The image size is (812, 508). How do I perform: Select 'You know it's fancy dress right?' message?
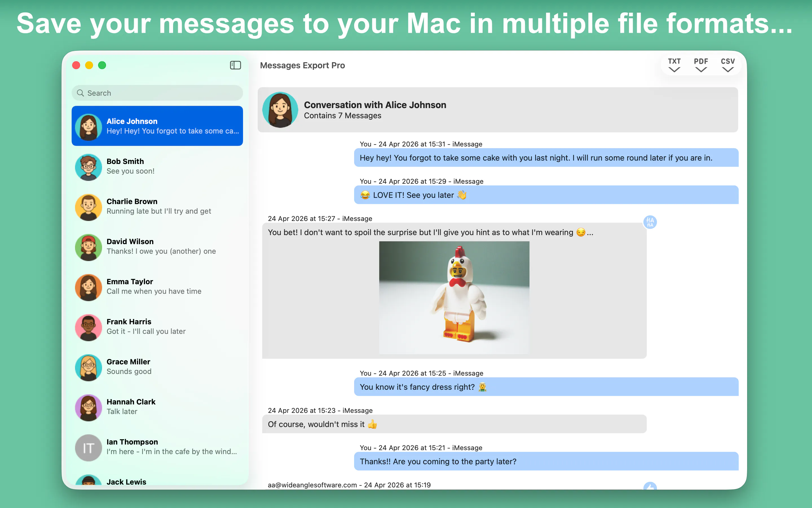coord(546,387)
